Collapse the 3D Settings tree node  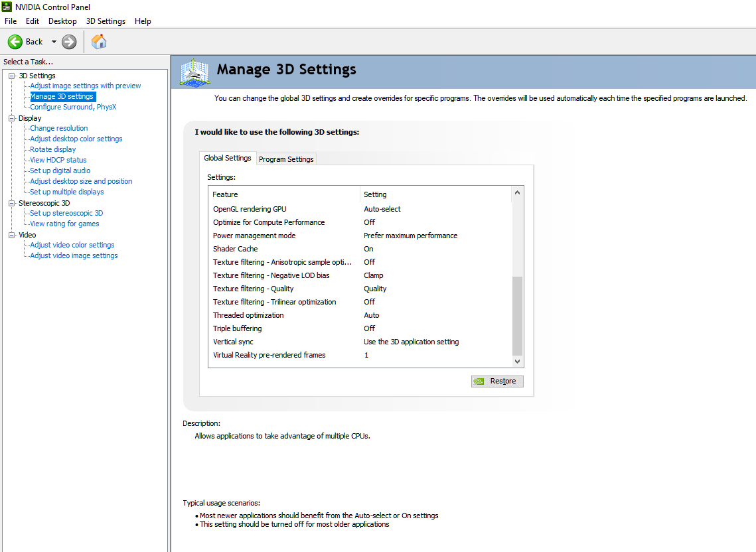(11, 76)
